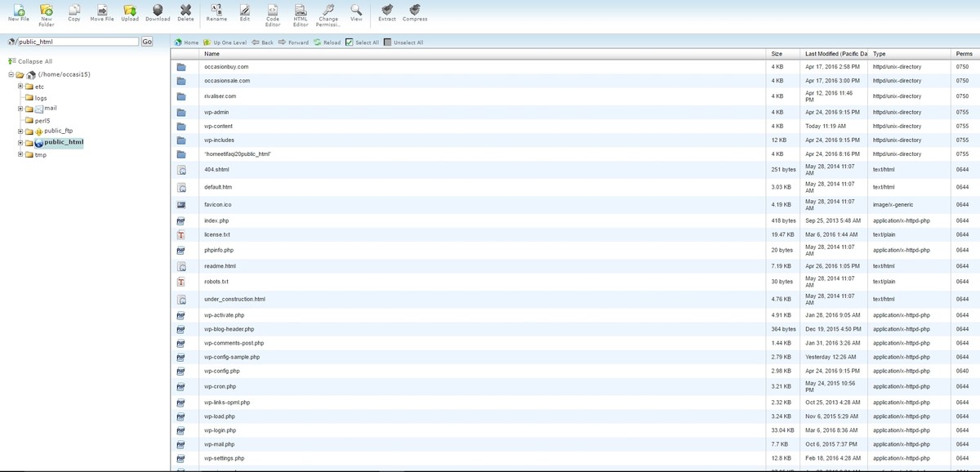This screenshot has height=472, width=980.
Task: Expand the public_ftp folder node
Action: click(x=20, y=131)
